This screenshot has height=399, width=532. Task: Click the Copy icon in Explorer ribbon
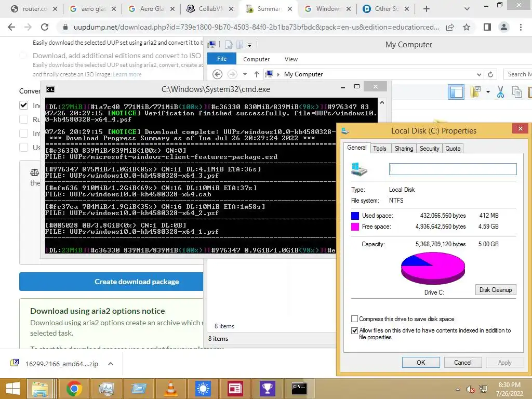point(517,92)
